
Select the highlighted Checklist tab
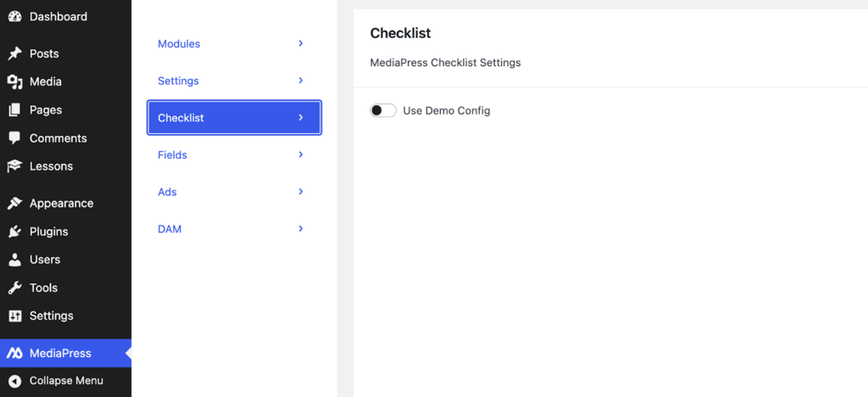click(x=234, y=118)
